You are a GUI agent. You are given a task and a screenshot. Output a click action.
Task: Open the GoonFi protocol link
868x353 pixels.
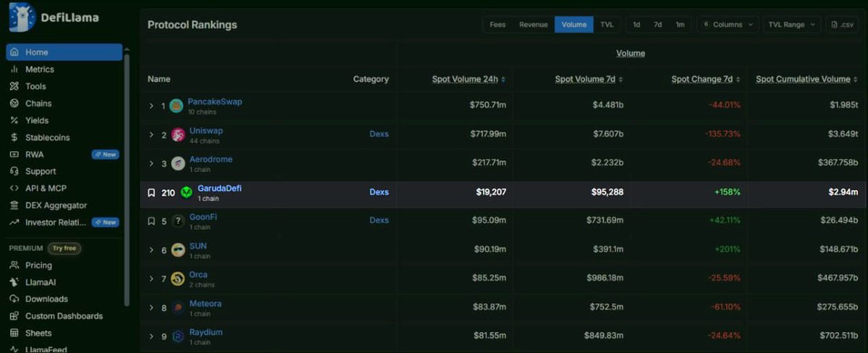point(203,217)
